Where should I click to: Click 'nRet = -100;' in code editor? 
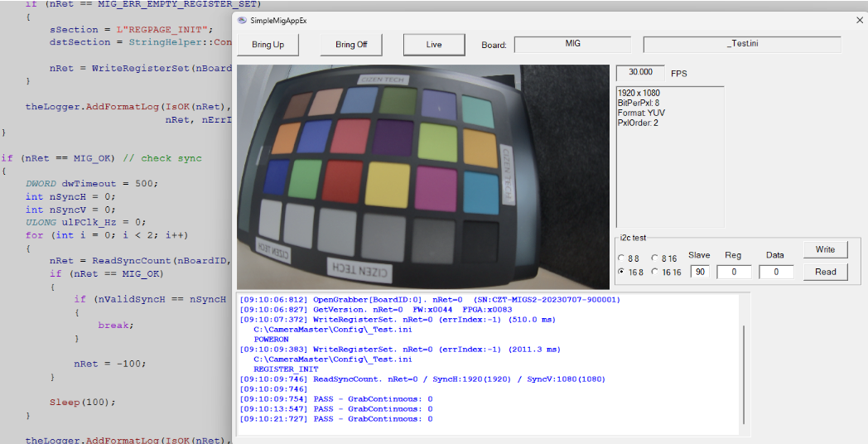pyautogui.click(x=110, y=364)
